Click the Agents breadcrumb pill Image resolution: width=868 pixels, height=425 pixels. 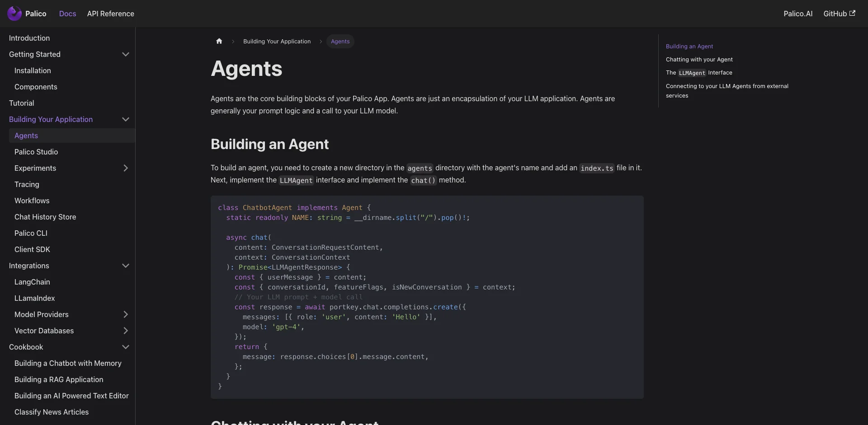(x=340, y=41)
